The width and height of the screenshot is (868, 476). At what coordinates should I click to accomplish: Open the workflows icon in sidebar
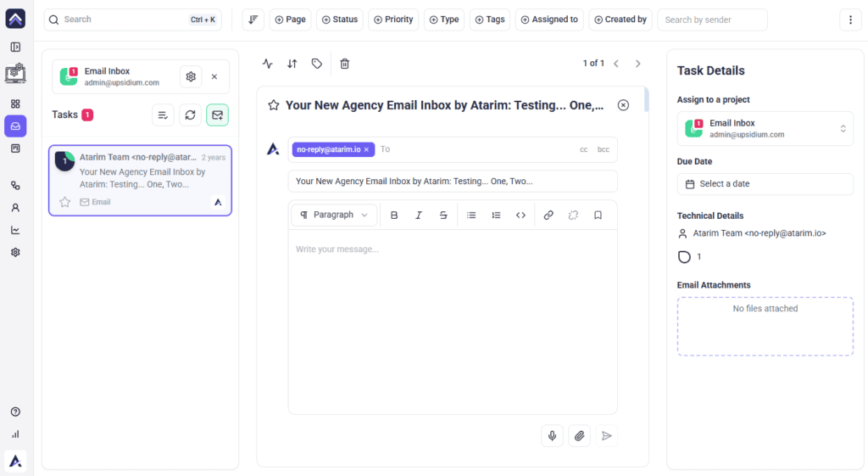15,186
